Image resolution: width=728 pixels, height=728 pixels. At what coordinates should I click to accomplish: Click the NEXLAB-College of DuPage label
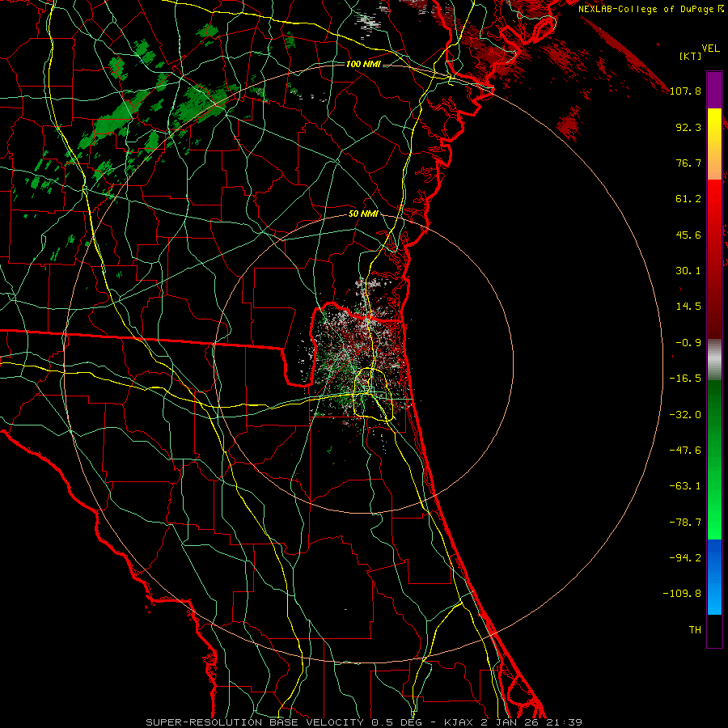(646, 9)
